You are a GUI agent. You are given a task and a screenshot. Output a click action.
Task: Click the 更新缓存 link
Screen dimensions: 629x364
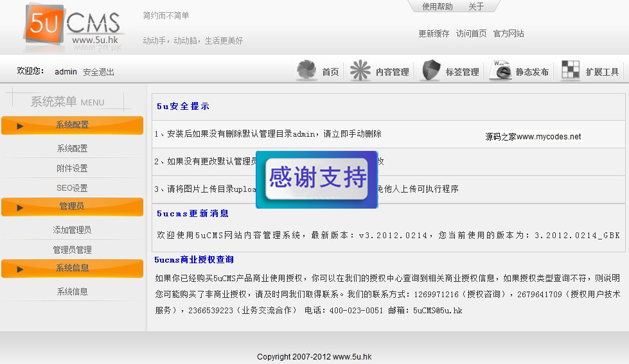pyautogui.click(x=434, y=33)
